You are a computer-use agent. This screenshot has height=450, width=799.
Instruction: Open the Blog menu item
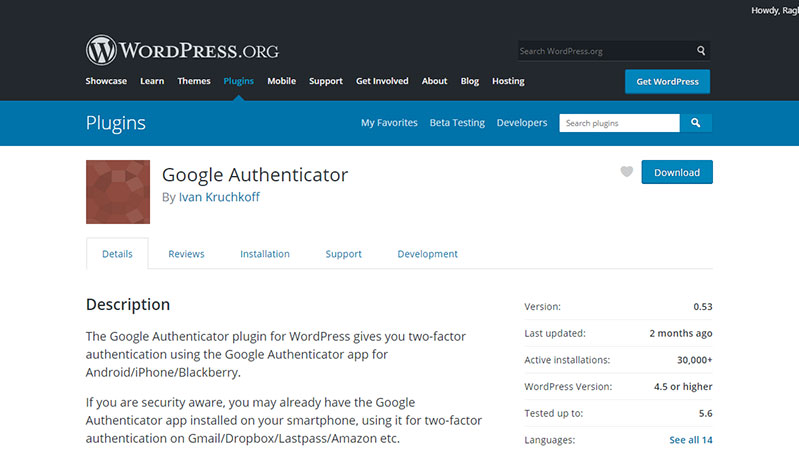coord(469,81)
